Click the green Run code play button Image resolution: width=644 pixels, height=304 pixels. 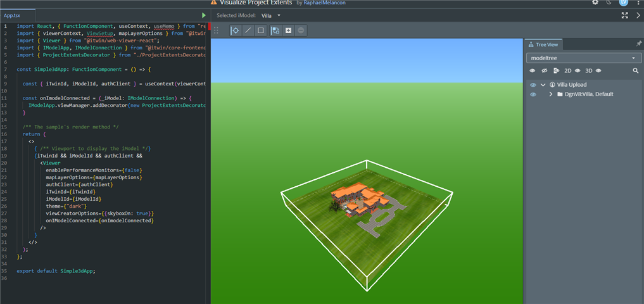[x=203, y=15]
